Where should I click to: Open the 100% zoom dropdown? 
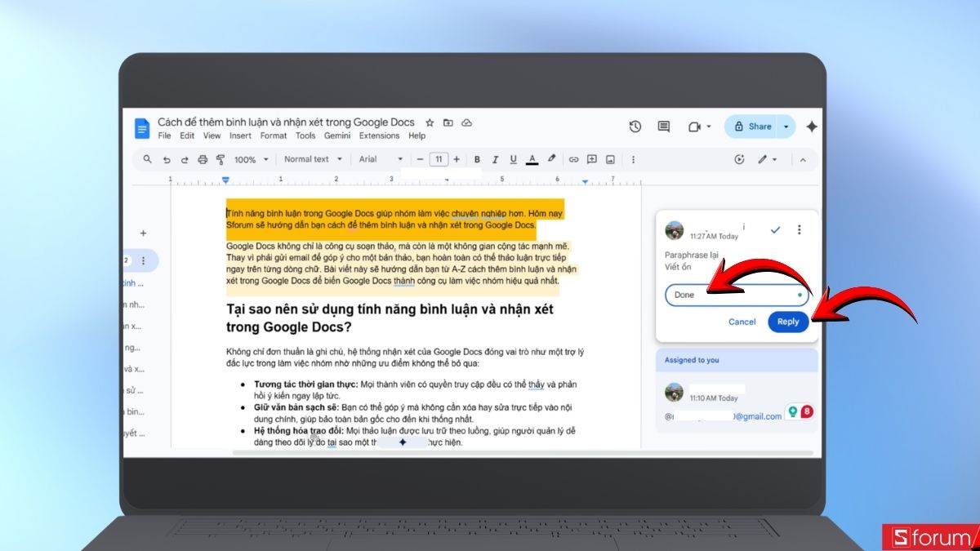(x=250, y=159)
